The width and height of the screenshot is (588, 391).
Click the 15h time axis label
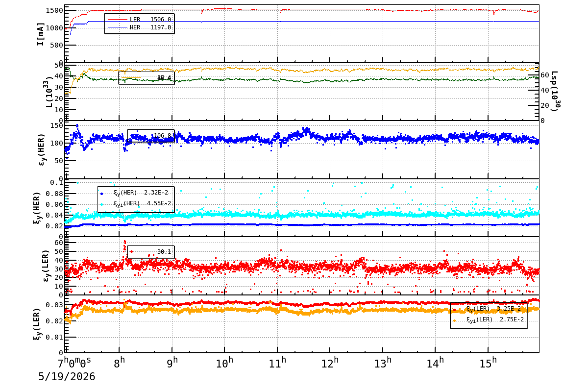click(x=488, y=363)
